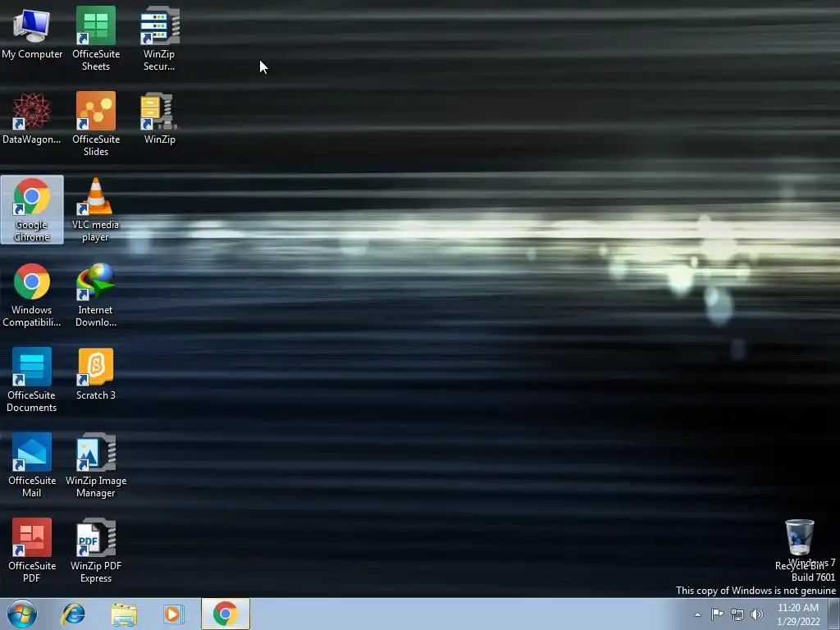Select the OfficeSuite PDF shortcut
This screenshot has width=840, height=630.
[32, 550]
